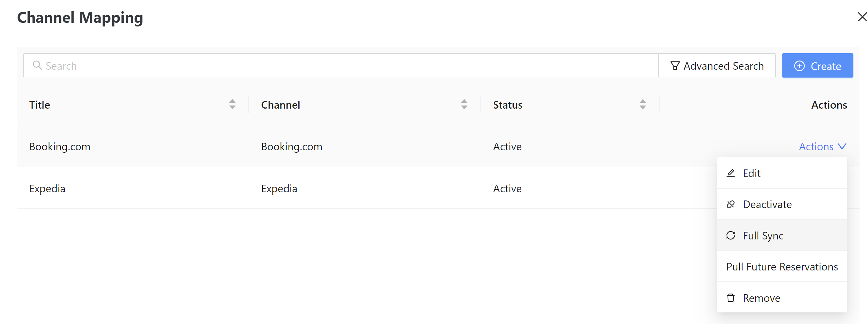Focus the Search input field

pyautogui.click(x=341, y=65)
